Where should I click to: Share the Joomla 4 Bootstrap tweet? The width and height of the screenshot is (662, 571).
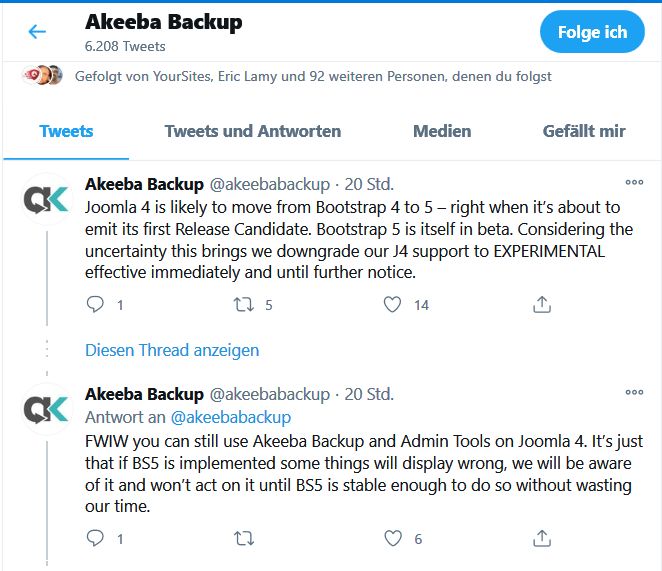coord(541,304)
